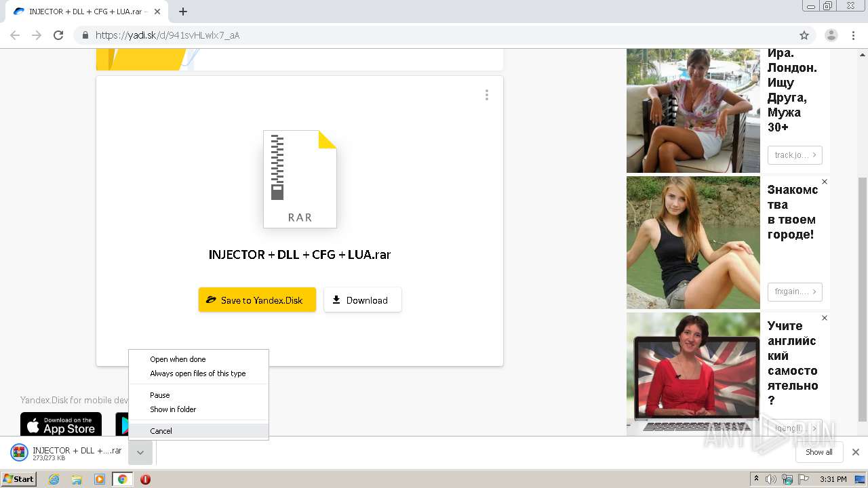This screenshot has height=488, width=868.
Task: Click the downloaded RAR file icon in download bar
Action: pyautogui.click(x=19, y=453)
